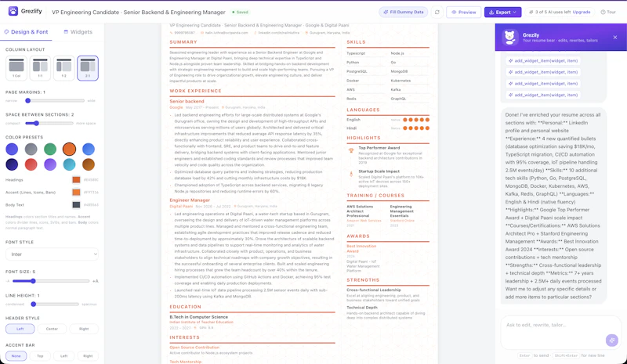Viewport: 627px width, 364px height.
Task: Open the Headings color swatch picker
Action: [76, 180]
